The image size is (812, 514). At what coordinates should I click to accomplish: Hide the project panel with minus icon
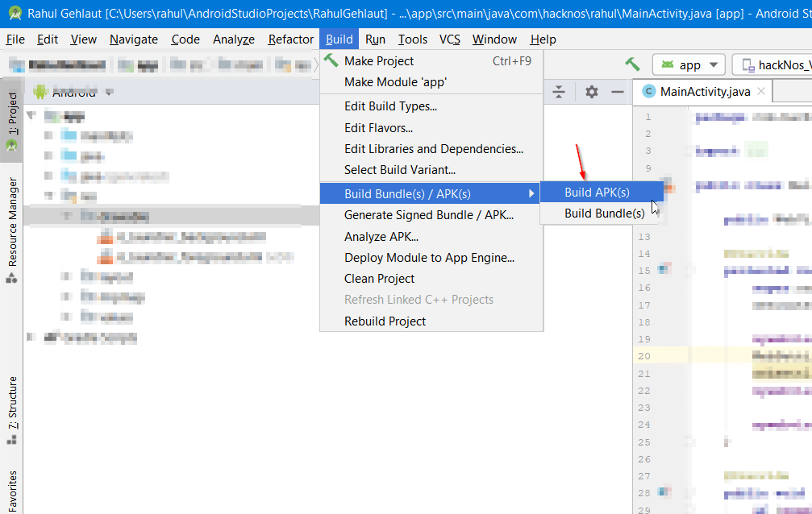(618, 92)
